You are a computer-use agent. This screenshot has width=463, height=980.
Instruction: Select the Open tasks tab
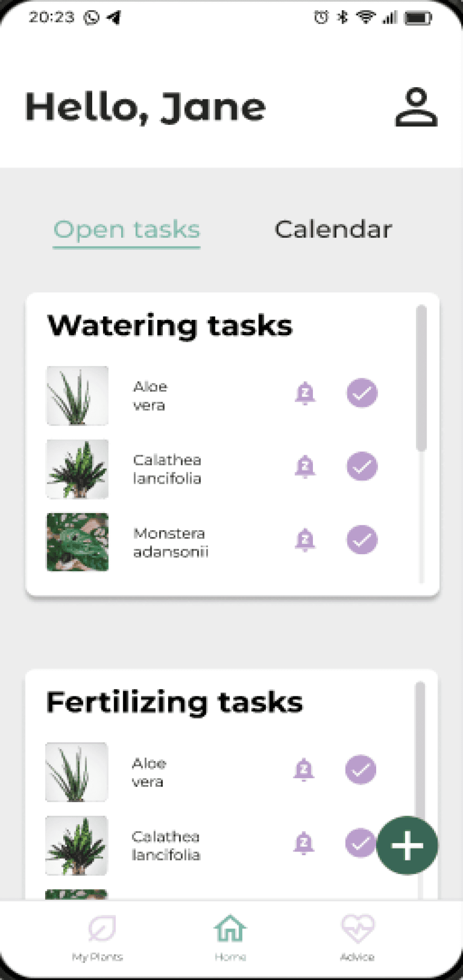127,231
